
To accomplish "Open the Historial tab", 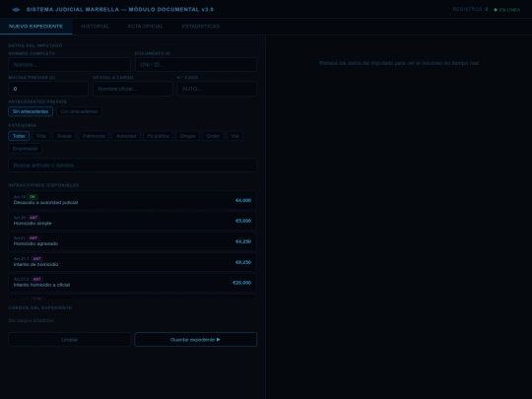I will (x=95, y=27).
